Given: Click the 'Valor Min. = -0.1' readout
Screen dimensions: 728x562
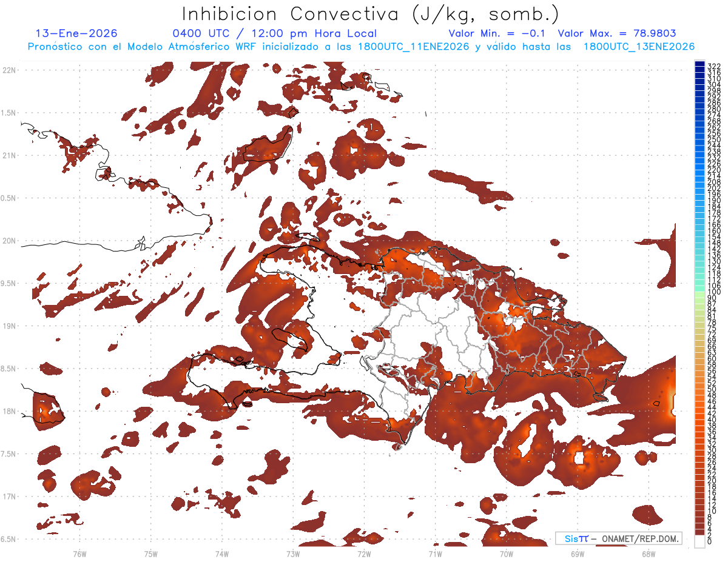Looking at the screenshot, I should click(x=498, y=33).
